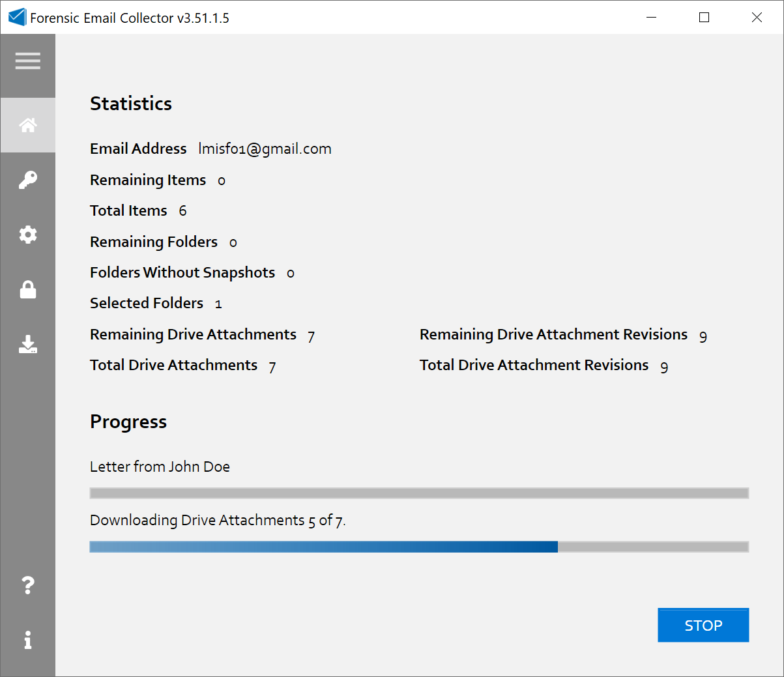Screen dimensions: 784x677
Task: Open the key icon page in sidebar
Action: coord(28,180)
